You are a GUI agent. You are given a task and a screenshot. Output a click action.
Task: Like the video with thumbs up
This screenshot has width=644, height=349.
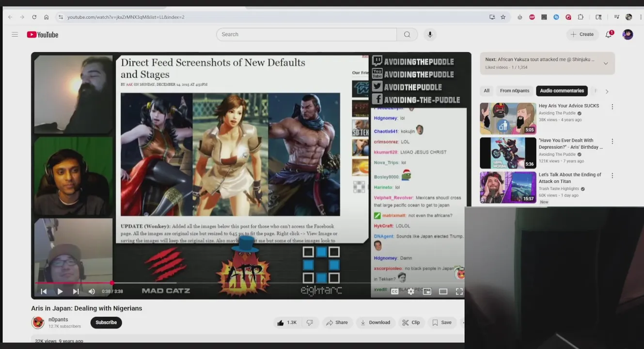pos(286,322)
